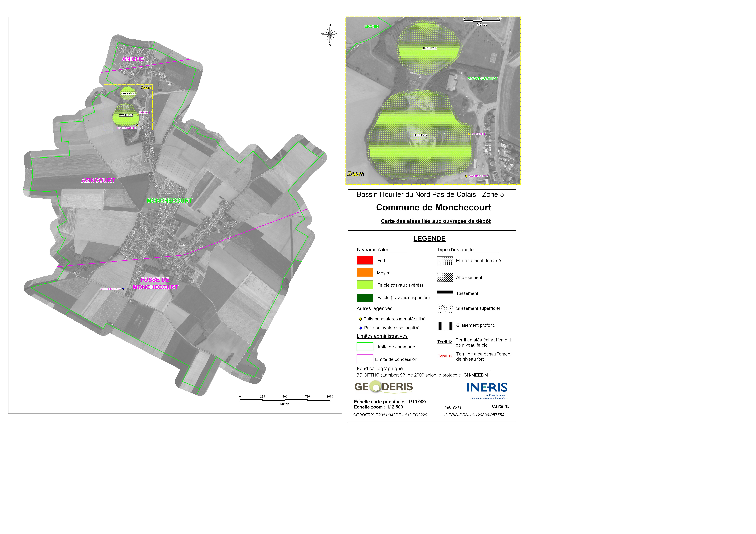
Task: Click the yellow ST ROCH 1 marker in zoom inset
Action: pos(469,134)
